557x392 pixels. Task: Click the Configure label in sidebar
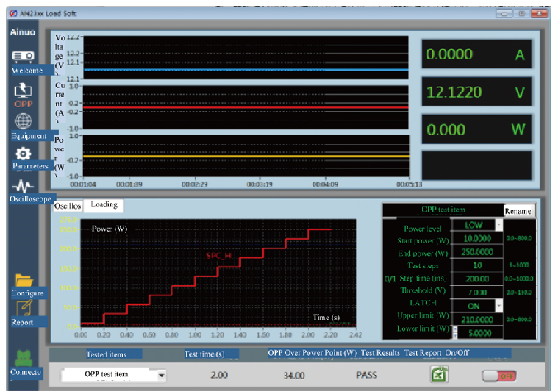[x=27, y=293]
